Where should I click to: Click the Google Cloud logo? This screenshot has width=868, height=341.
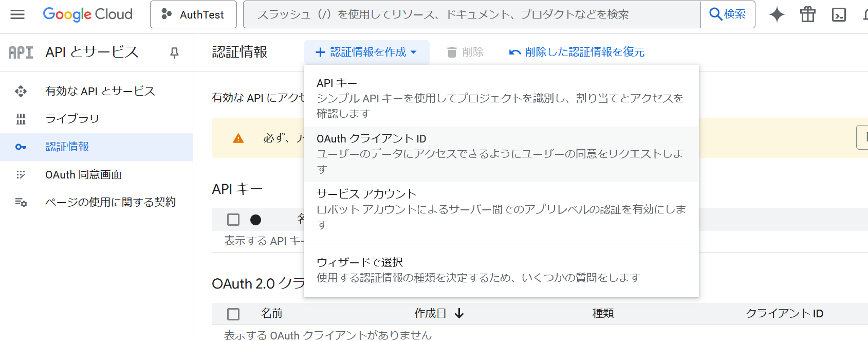[87, 14]
